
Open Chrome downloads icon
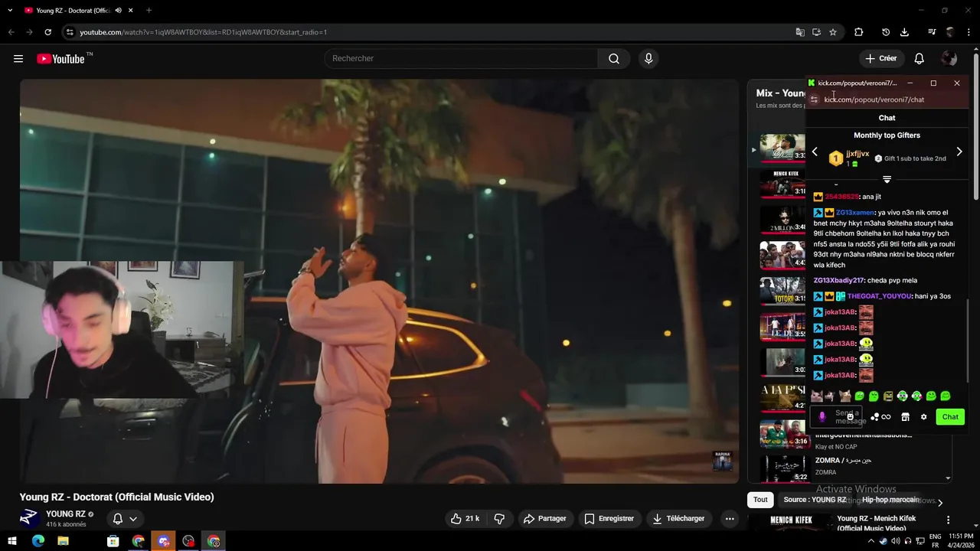[904, 32]
